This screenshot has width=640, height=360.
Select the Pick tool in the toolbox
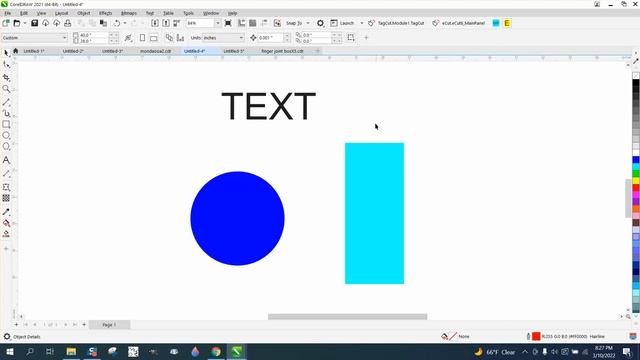point(6,53)
